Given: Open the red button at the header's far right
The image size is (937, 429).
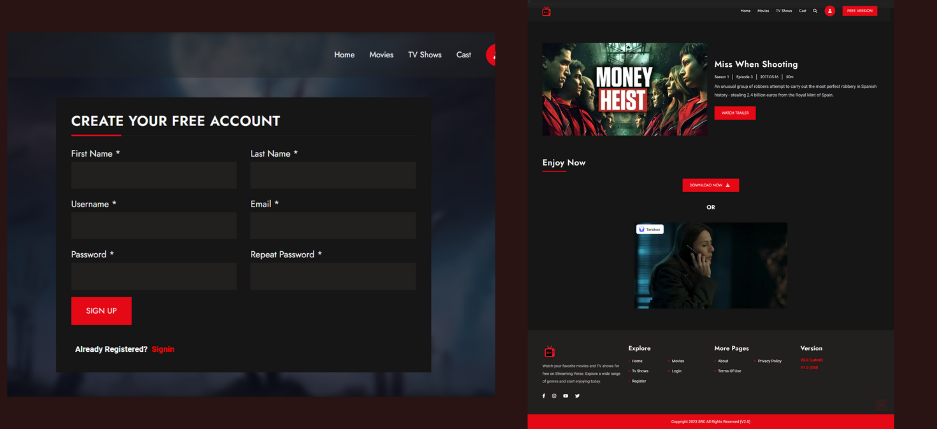Looking at the screenshot, I should click(859, 11).
